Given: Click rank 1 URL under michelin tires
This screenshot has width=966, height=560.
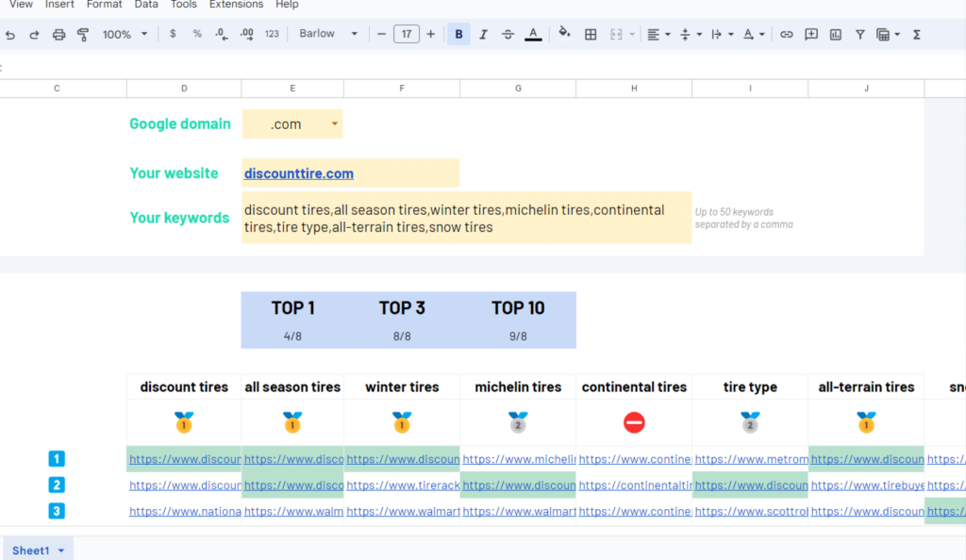Looking at the screenshot, I should (x=518, y=459).
